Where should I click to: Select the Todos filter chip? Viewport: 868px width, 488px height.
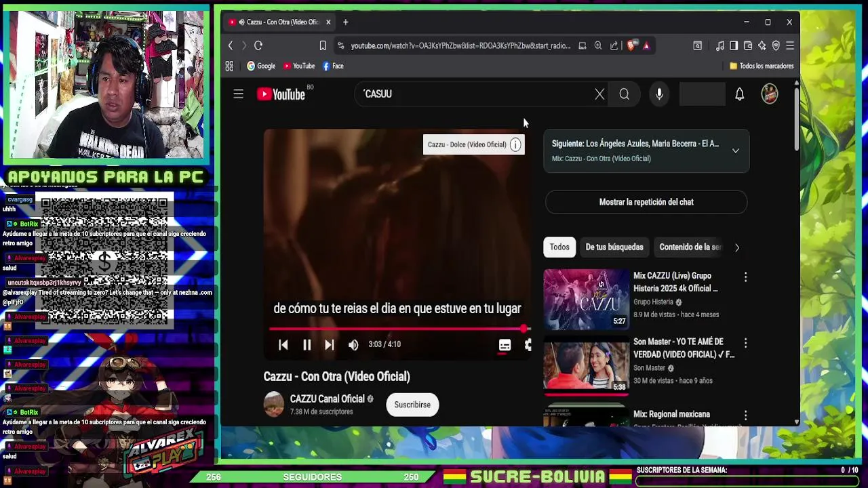[x=559, y=247]
